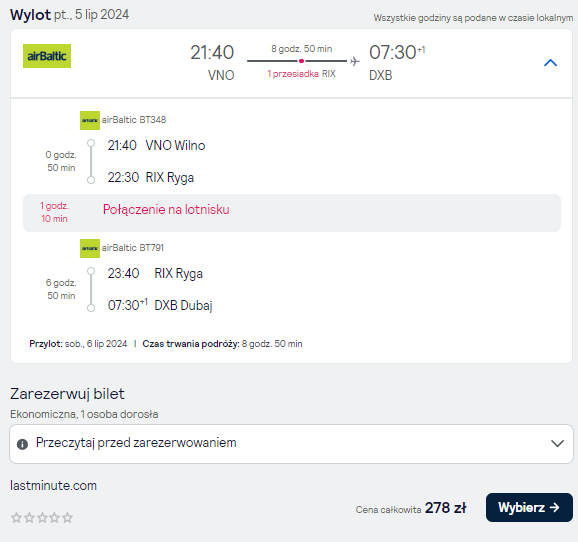Click the pink stopover dot on the route line

(302, 61)
